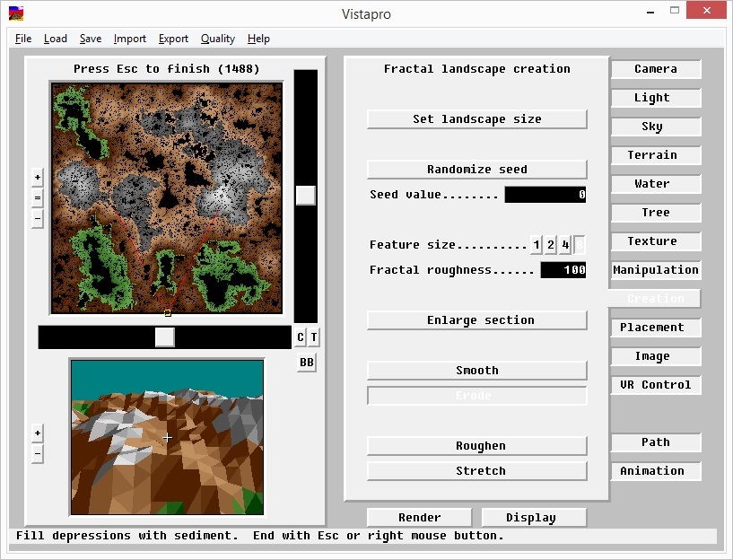Switch to the Image panel

[x=656, y=356]
